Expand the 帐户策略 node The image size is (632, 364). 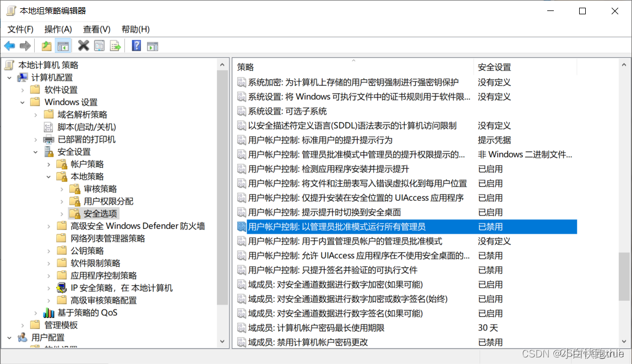pos(48,164)
